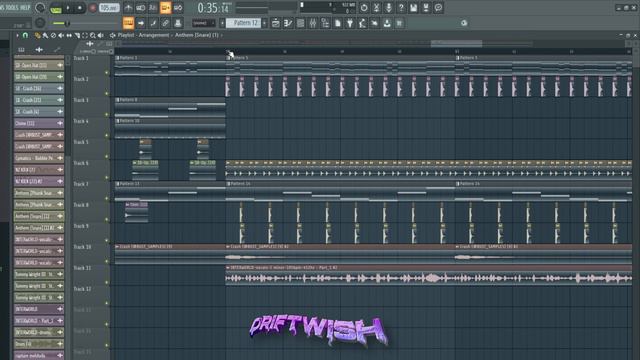Select the vocals audio clip on Track 11
This screenshot has height=360, width=640.
[x=429, y=275]
